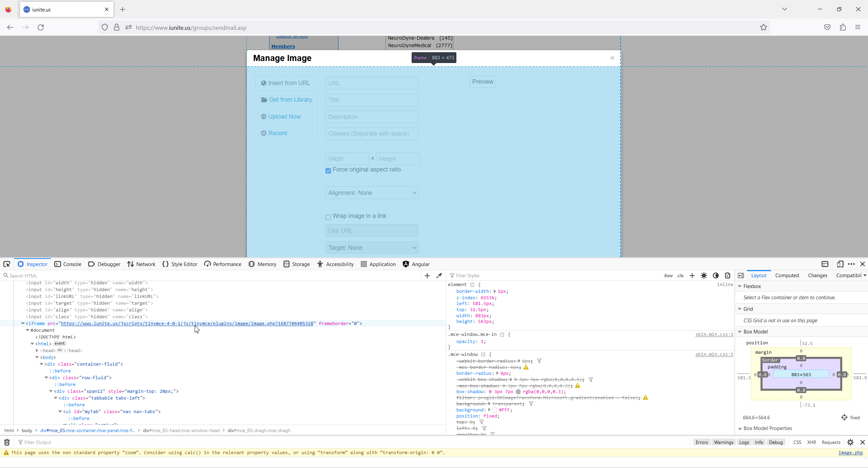Screen dimensions: 868x468
Task: Click add new node plus icon
Action: coord(427,276)
